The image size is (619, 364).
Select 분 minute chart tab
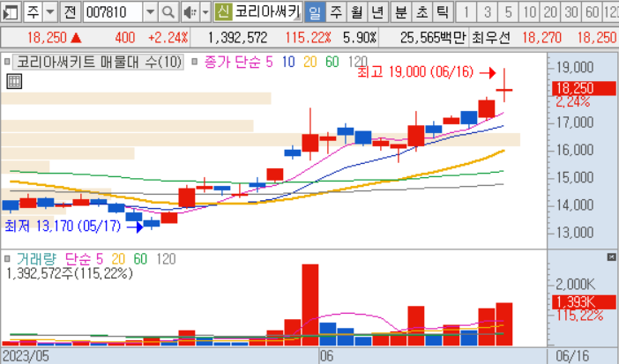click(x=401, y=11)
